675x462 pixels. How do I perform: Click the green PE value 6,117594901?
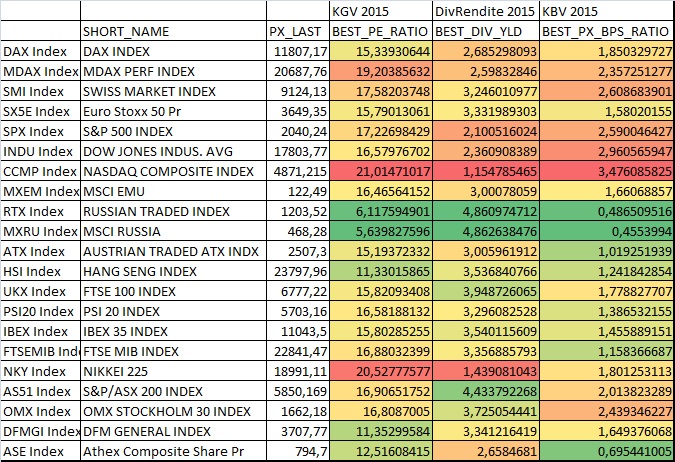pos(381,211)
